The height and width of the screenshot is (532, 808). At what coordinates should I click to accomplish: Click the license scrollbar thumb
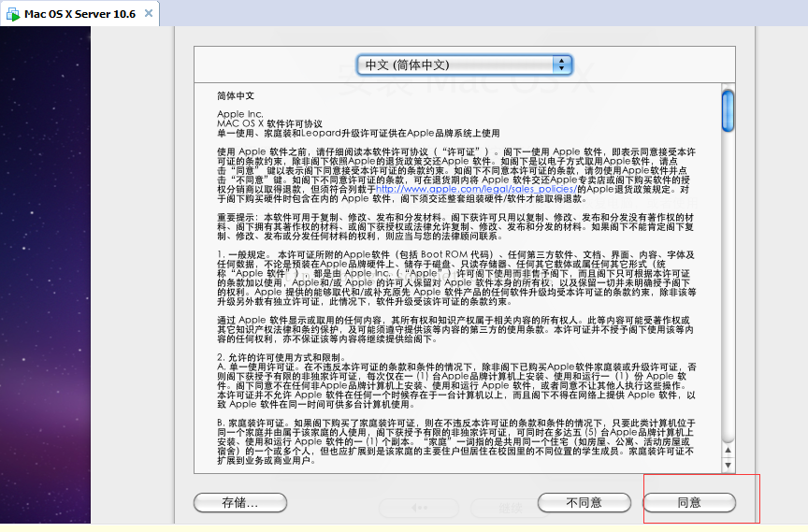click(728, 110)
